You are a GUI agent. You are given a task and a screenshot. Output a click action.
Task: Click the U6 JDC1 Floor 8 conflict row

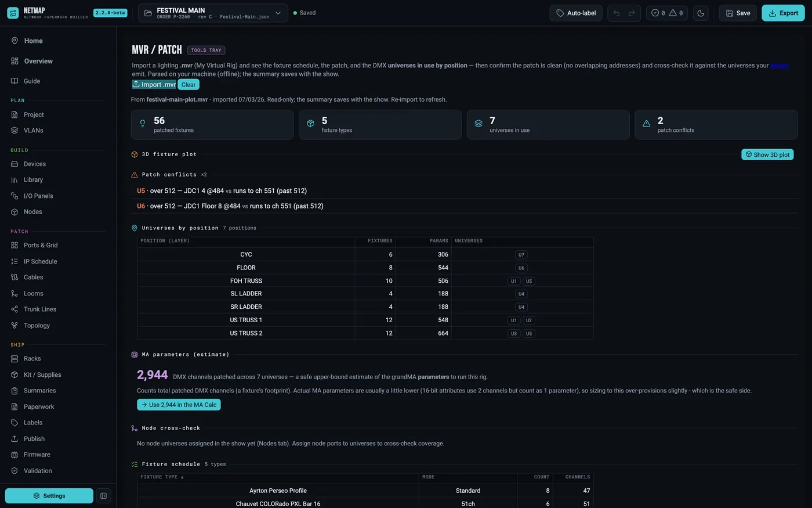(464, 206)
